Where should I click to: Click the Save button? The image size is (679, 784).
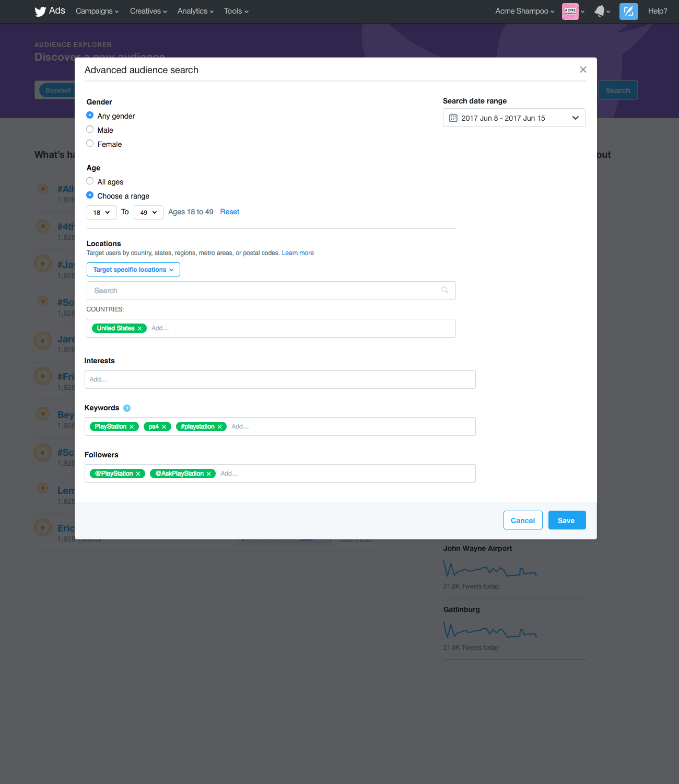[x=567, y=520]
